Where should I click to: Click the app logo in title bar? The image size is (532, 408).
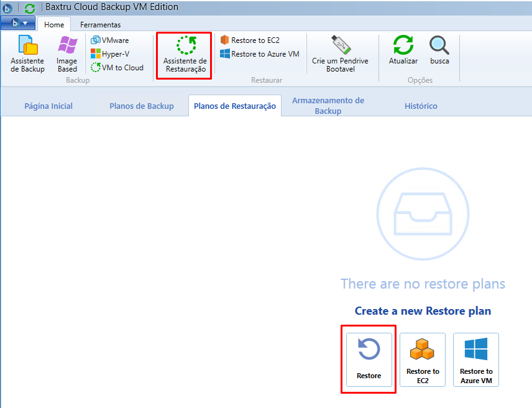point(7,8)
